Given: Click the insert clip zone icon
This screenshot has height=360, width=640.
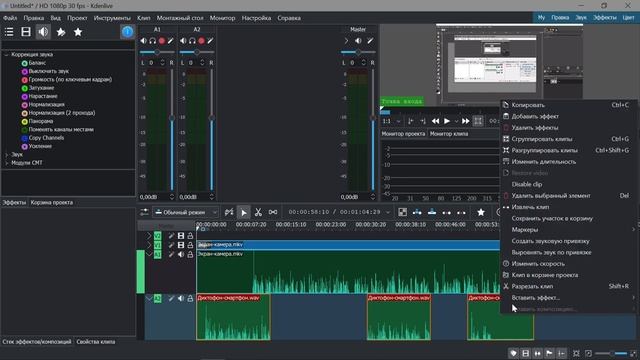Looking at the screenshot, I should point(417,212).
